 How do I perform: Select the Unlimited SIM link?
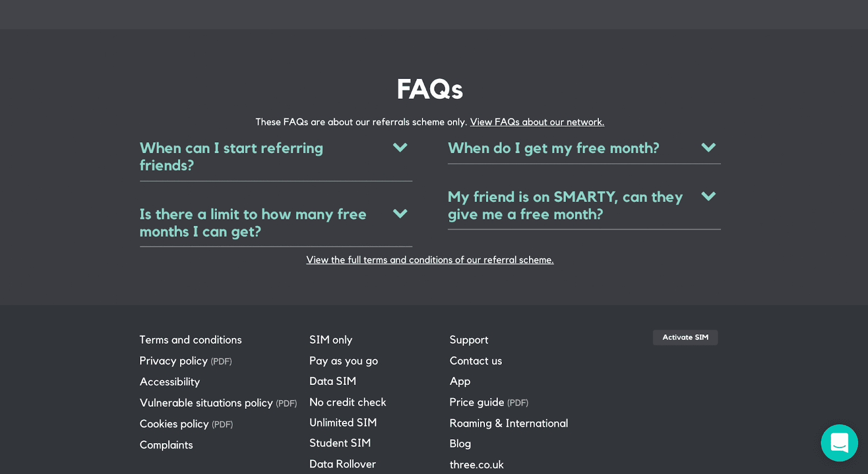(343, 422)
